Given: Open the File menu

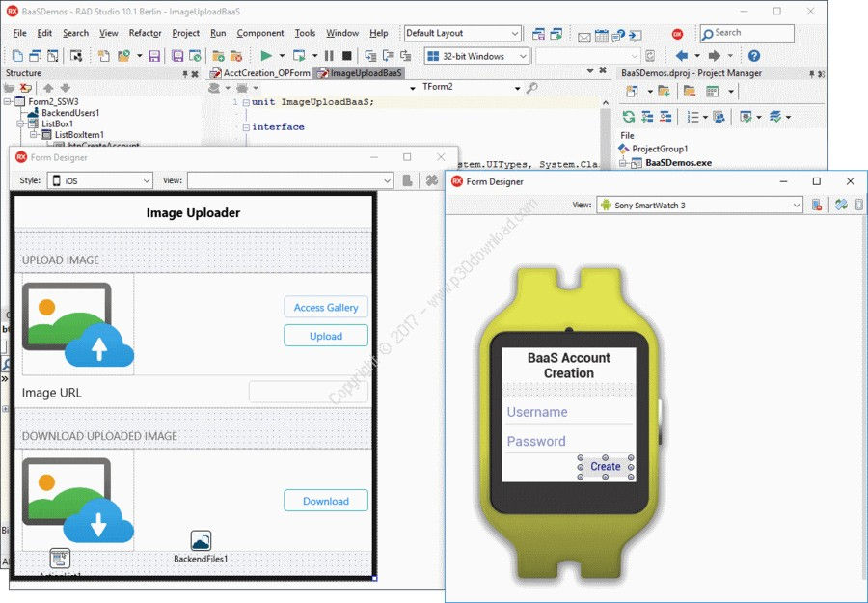Looking at the screenshot, I should [x=19, y=33].
